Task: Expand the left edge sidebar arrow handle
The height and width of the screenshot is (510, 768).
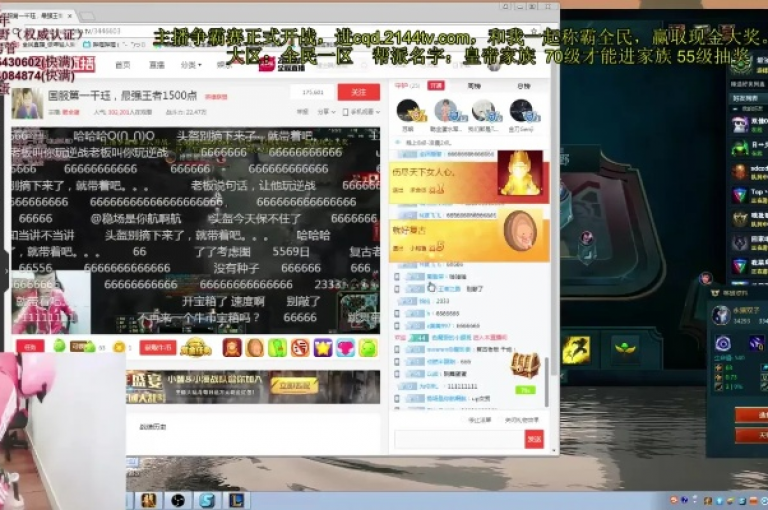Action: pyautogui.click(x=4, y=270)
